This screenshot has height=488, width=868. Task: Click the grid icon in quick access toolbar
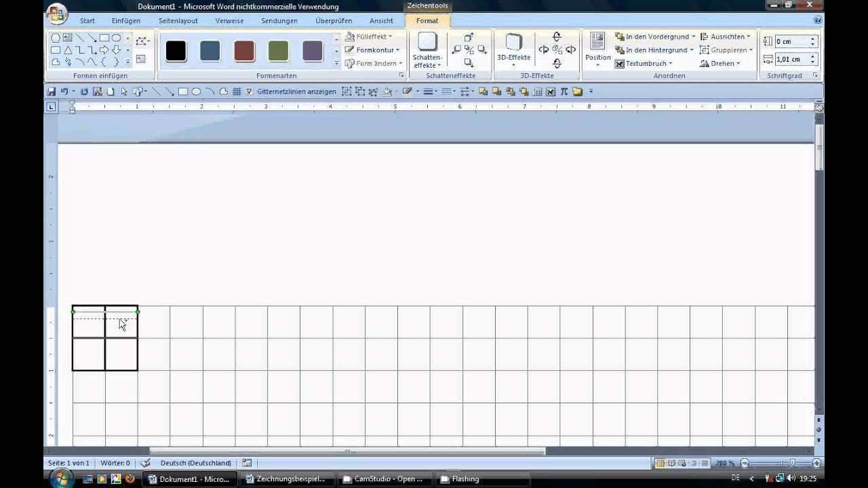(x=237, y=91)
